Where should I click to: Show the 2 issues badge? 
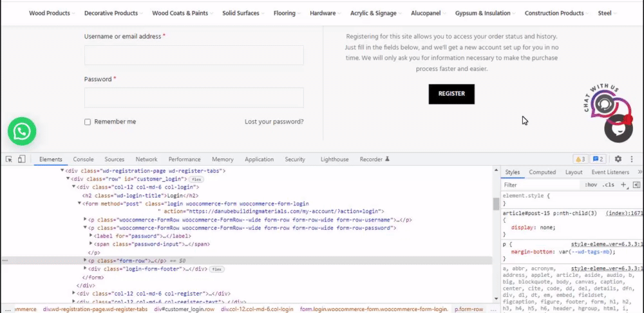pyautogui.click(x=598, y=159)
